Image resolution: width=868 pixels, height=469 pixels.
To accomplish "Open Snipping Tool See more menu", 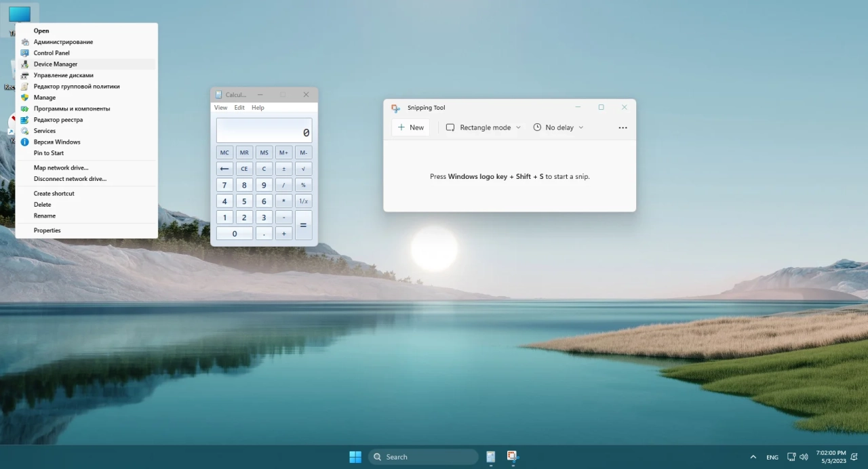I will pyautogui.click(x=623, y=127).
